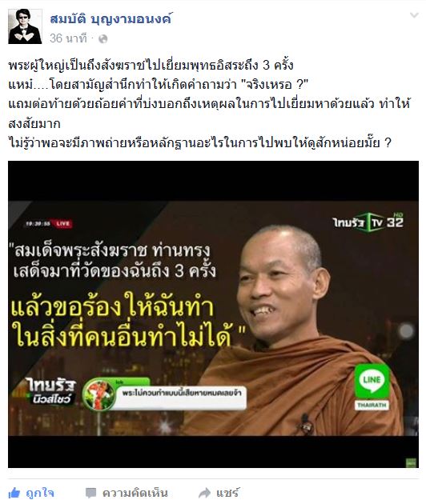
Task: Click the share arrow icon
Action: pyautogui.click(x=204, y=493)
